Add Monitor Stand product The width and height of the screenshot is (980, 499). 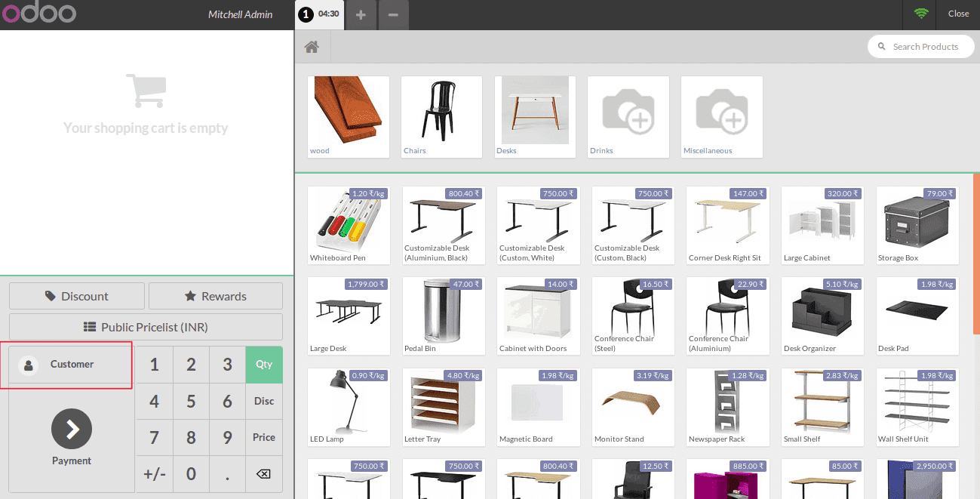point(634,406)
